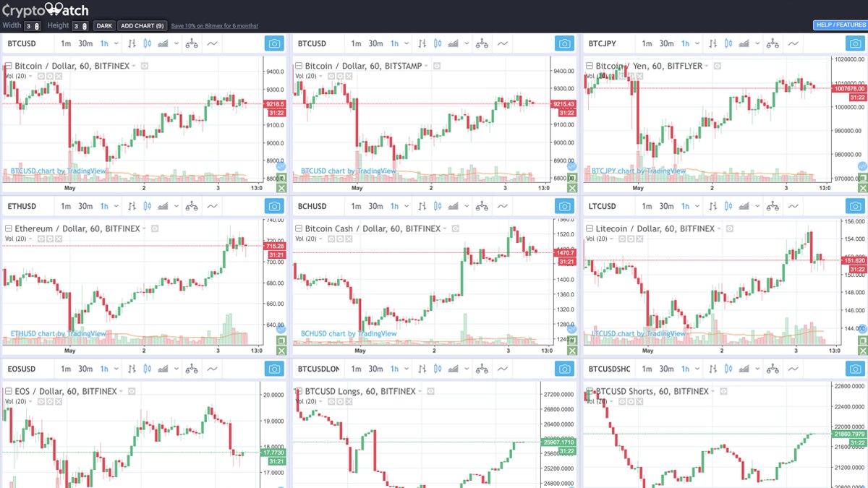Open Indicators on Bitfinex BTCUSD toolbar
The height and width of the screenshot is (488, 868).
212,44
